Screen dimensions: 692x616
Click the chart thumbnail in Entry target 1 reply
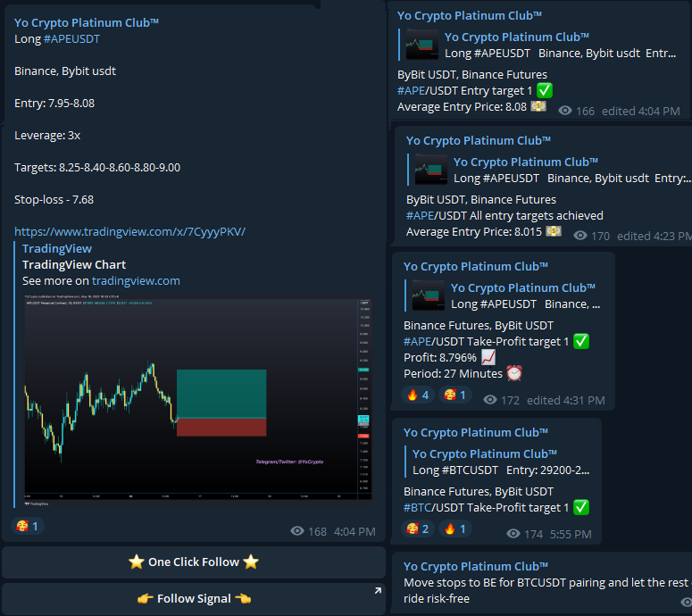tap(422, 45)
